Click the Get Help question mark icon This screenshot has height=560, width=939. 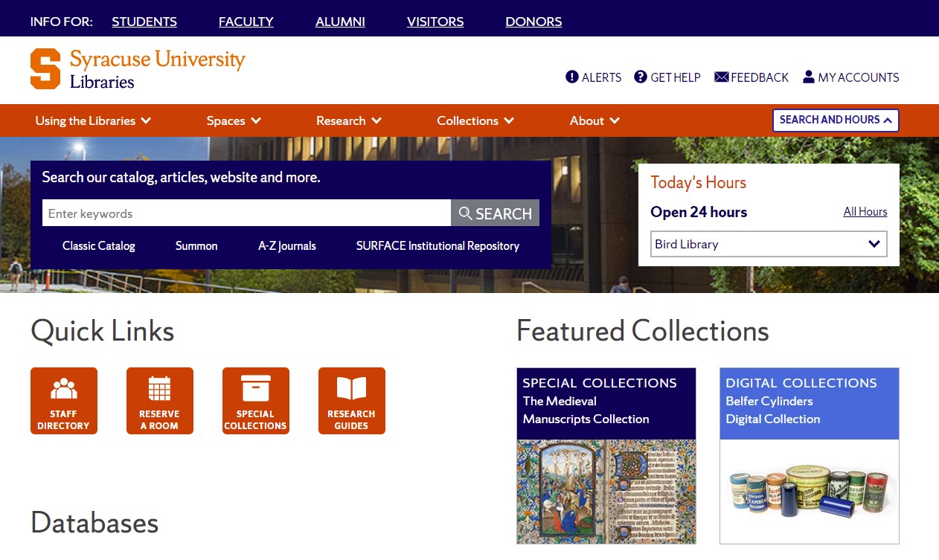tap(641, 77)
